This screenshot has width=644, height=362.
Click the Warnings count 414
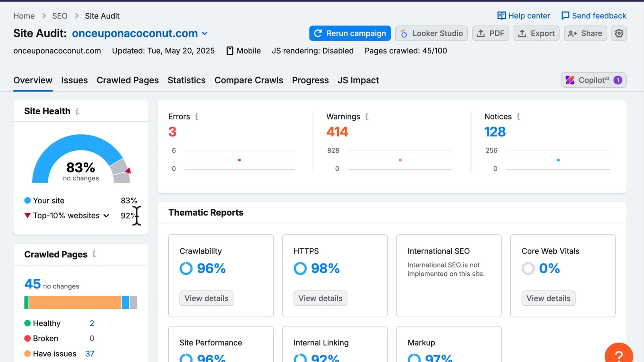(337, 132)
